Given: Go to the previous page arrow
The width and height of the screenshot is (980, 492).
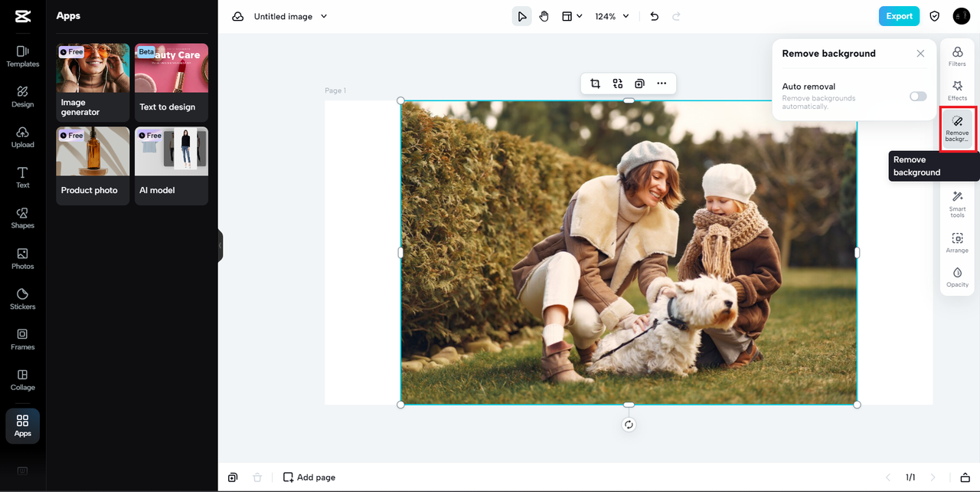Looking at the screenshot, I should pos(888,477).
